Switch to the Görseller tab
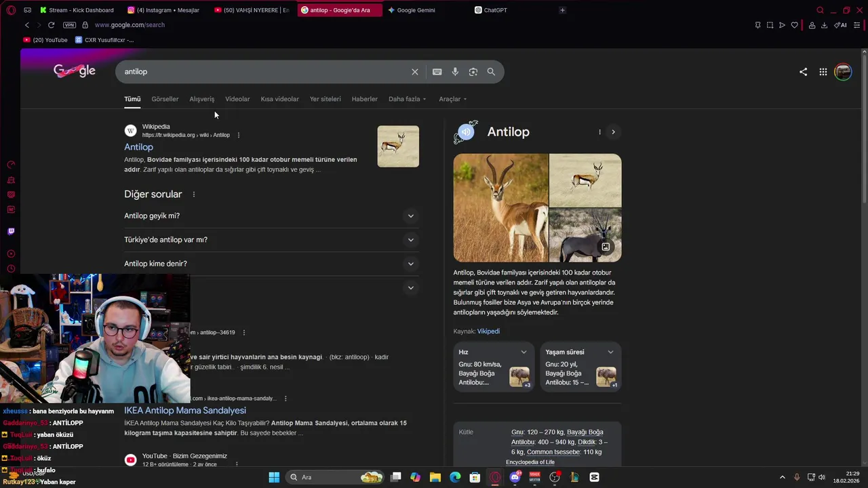 tap(165, 99)
